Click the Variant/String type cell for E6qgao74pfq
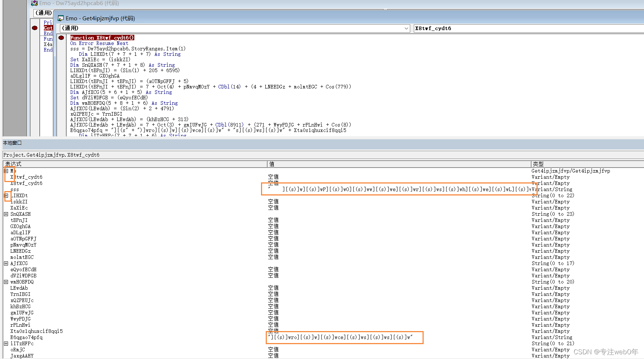Image resolution: width=644 pixels, height=359 pixels. point(552,337)
